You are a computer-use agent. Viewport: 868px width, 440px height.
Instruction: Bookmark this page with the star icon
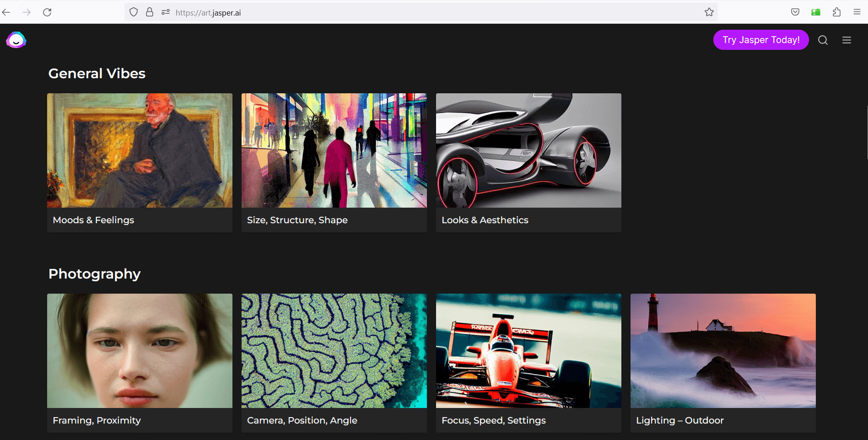click(709, 12)
